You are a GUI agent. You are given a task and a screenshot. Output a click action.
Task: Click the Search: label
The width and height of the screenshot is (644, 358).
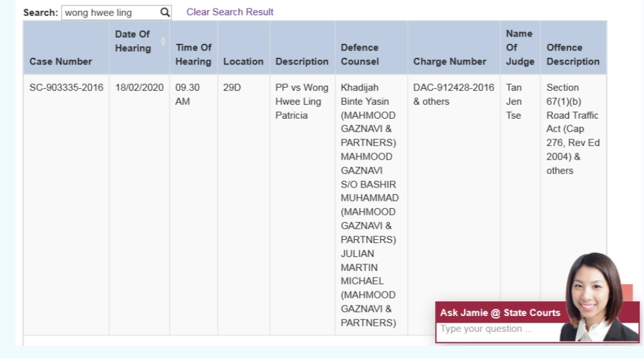pos(40,13)
